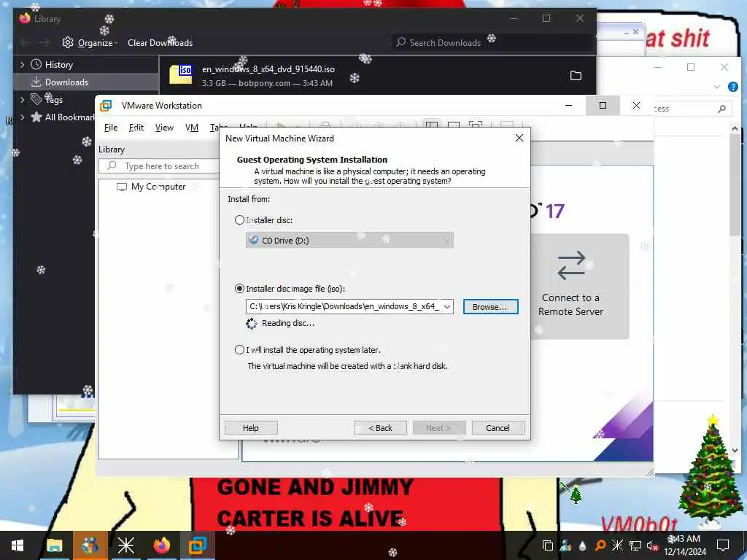Click the VMware Workstation title bar icon
The width and height of the screenshot is (747, 560).
coord(106,105)
